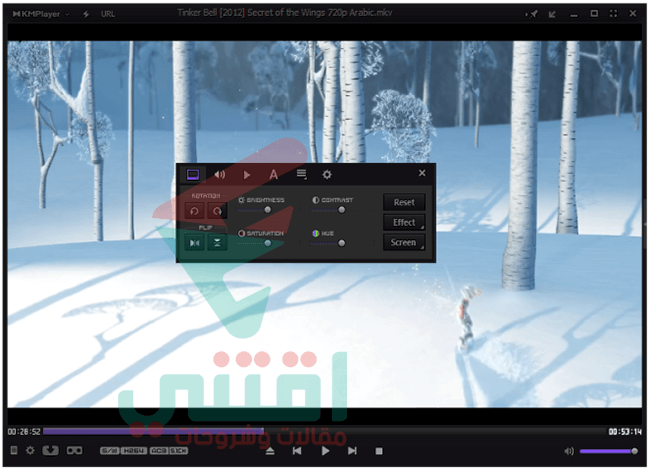The width and height of the screenshot is (650, 472).
Task: Open the playlist editor icon in bottom bar
Action: coord(14,450)
